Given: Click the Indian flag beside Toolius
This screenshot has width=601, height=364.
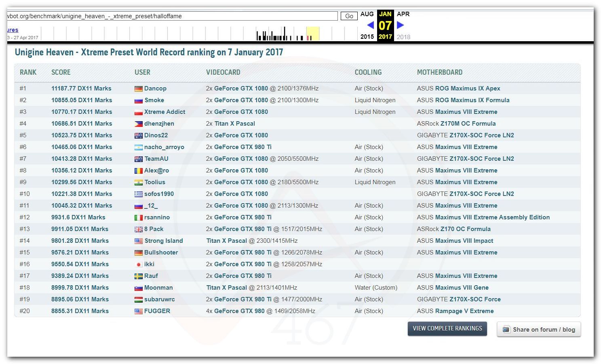Looking at the screenshot, I should pos(138,183).
